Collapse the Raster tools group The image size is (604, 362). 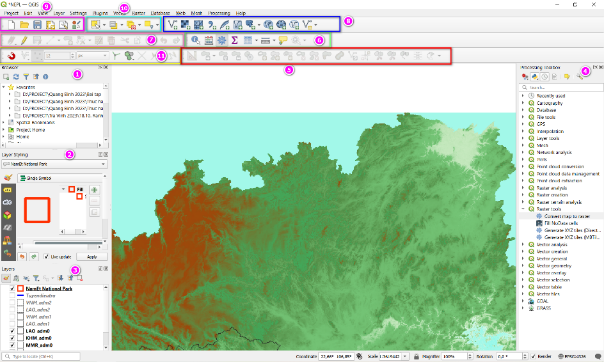point(523,209)
